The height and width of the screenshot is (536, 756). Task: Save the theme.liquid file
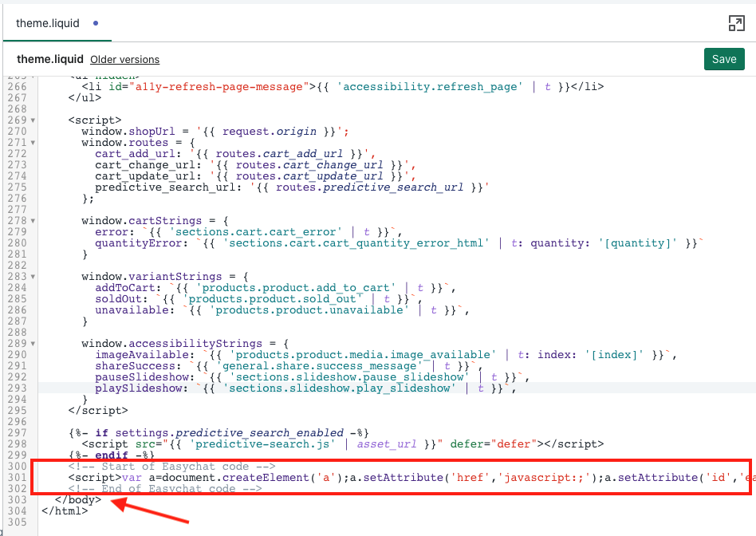[x=724, y=59]
